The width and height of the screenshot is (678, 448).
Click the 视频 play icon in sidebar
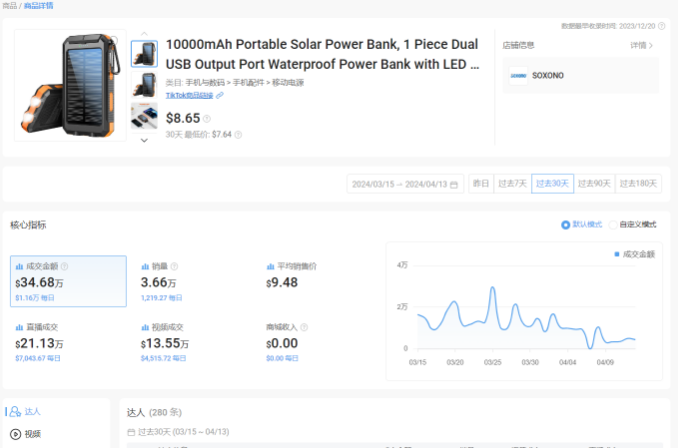point(15,434)
